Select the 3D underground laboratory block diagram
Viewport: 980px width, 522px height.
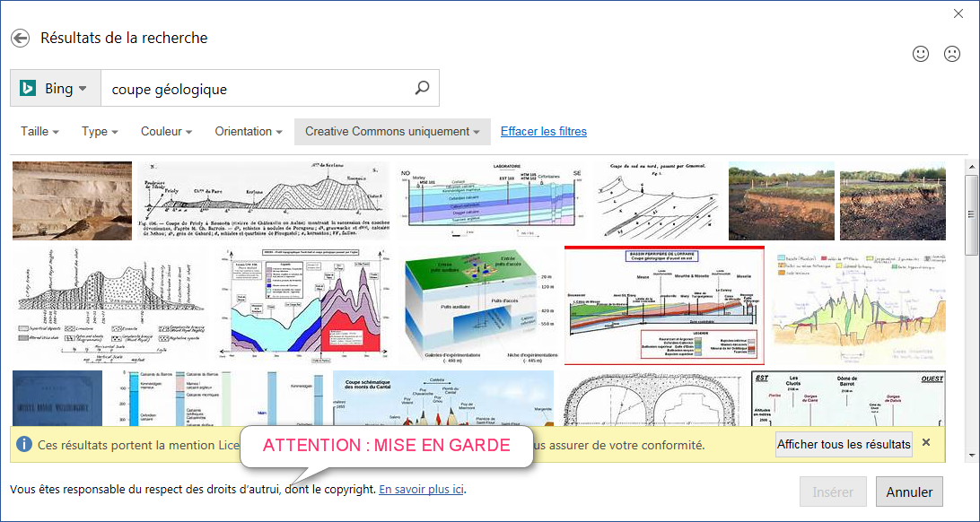478,305
